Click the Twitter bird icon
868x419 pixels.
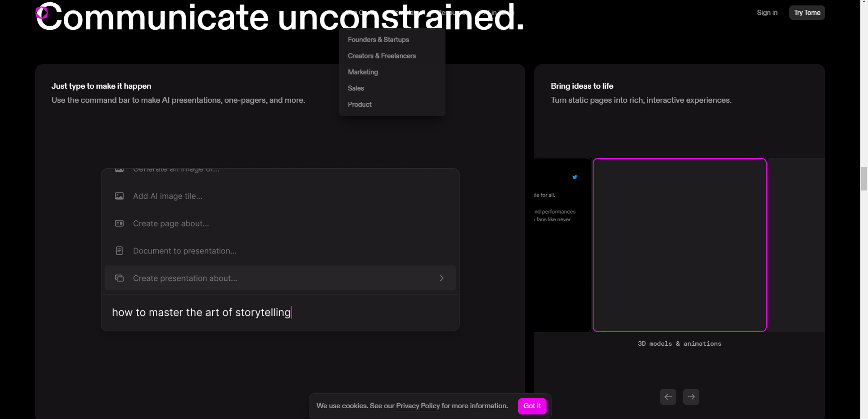coord(575,177)
